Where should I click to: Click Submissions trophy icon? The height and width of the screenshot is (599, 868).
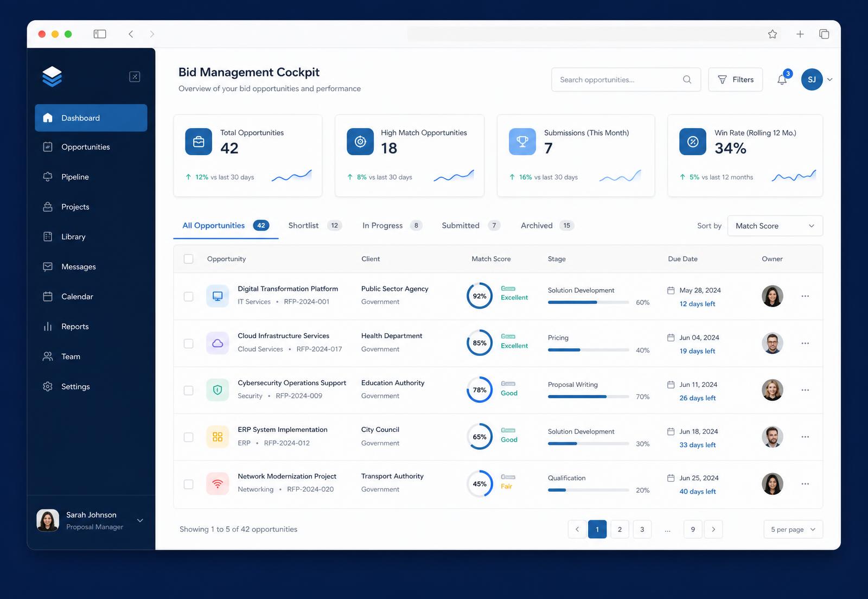[x=522, y=142]
